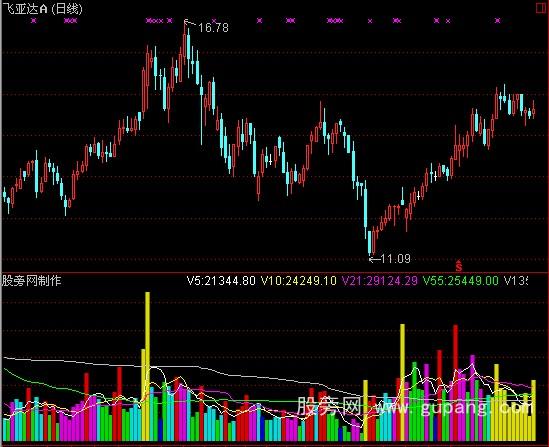Open the 股旁网制作 indicator label

tap(32, 281)
